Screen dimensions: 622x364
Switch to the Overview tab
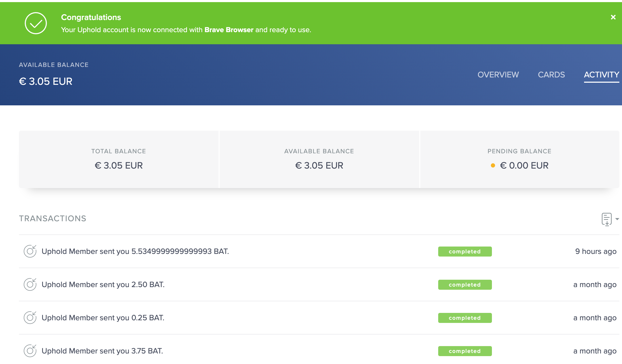click(498, 75)
